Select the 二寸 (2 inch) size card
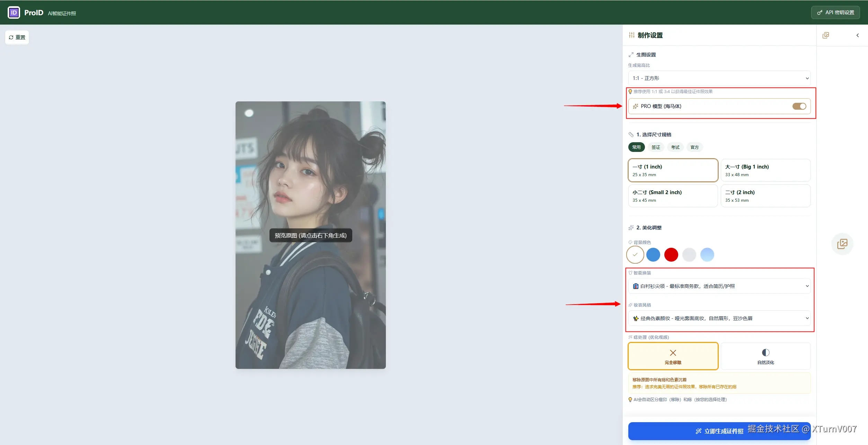 click(x=765, y=196)
